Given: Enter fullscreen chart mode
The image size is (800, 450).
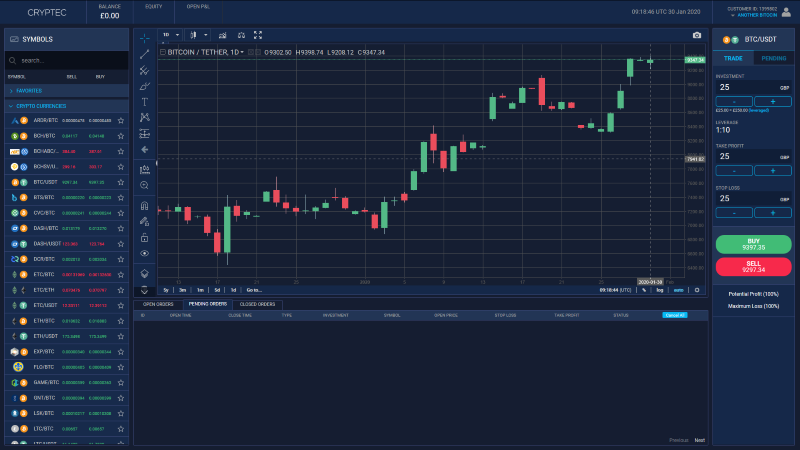Looking at the screenshot, I should (258, 35).
